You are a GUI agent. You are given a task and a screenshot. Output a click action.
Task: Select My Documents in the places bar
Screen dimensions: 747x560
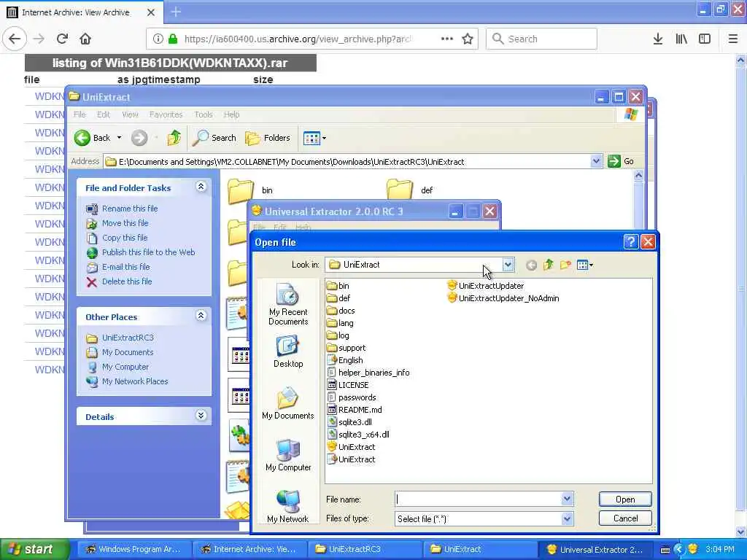pyautogui.click(x=288, y=403)
